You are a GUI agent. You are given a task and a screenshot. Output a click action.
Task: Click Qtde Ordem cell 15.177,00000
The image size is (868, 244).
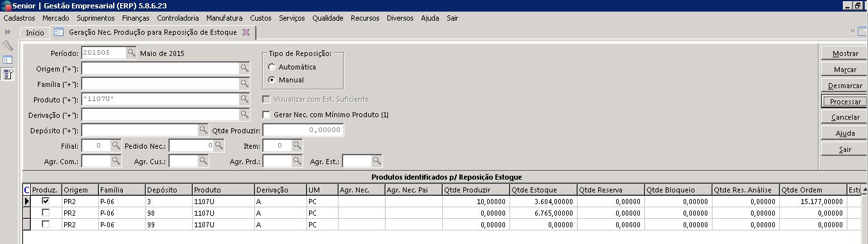pyautogui.click(x=813, y=201)
